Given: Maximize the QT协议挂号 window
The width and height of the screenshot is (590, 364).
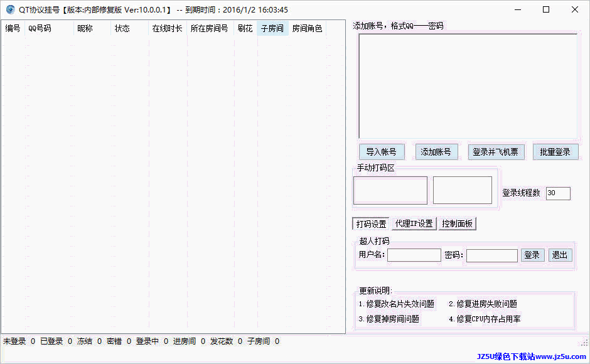Looking at the screenshot, I should click(x=546, y=9).
